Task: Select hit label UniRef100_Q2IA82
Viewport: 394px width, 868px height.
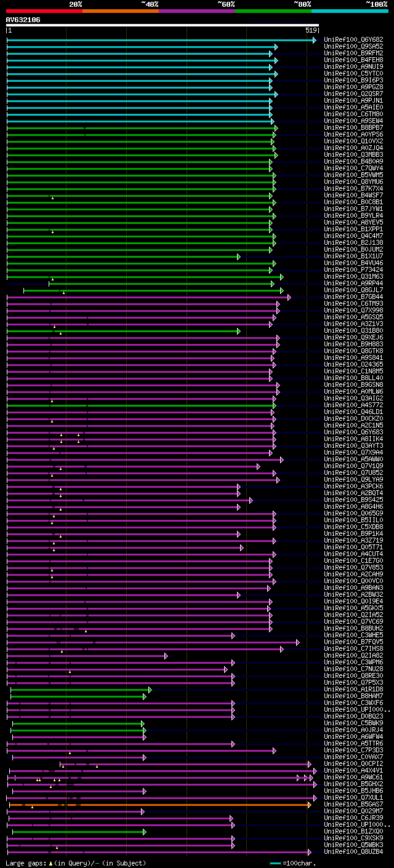Action: 353,656
